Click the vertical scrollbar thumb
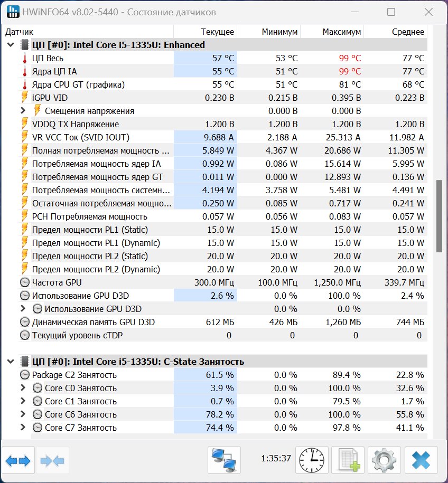This screenshot has width=448, height=483. pos(440,216)
